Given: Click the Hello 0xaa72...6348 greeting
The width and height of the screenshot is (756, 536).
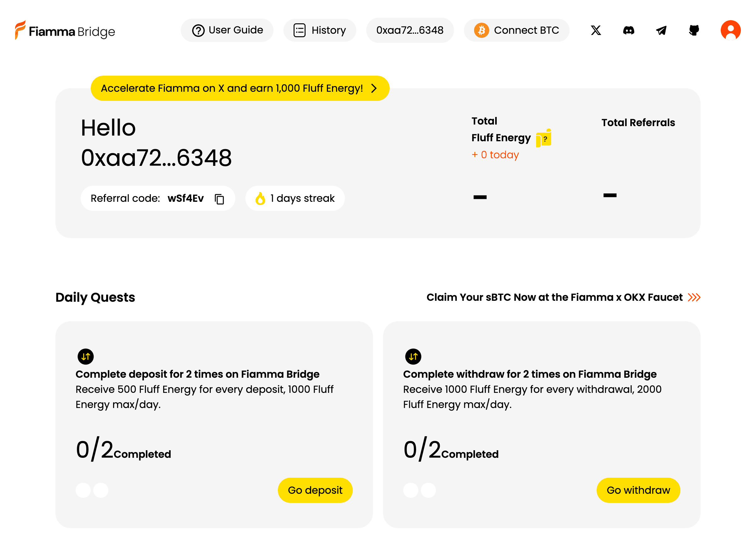Looking at the screenshot, I should pyautogui.click(x=156, y=143).
